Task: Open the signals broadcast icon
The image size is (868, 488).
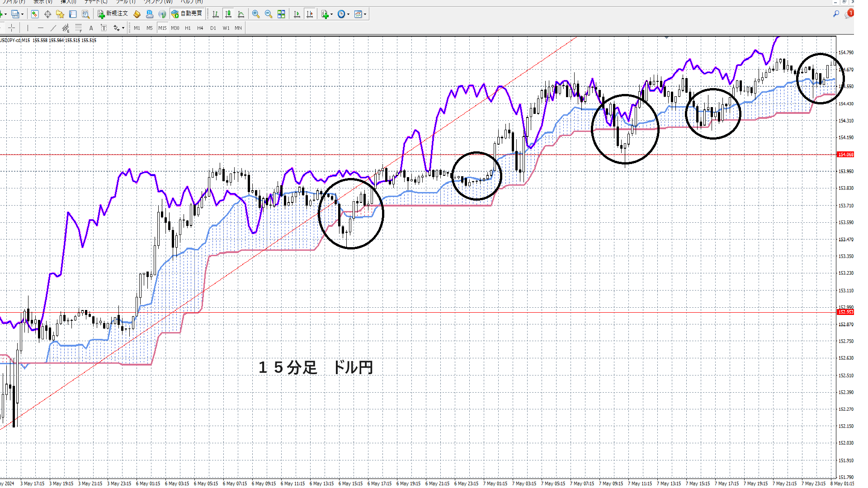Action: tap(162, 14)
